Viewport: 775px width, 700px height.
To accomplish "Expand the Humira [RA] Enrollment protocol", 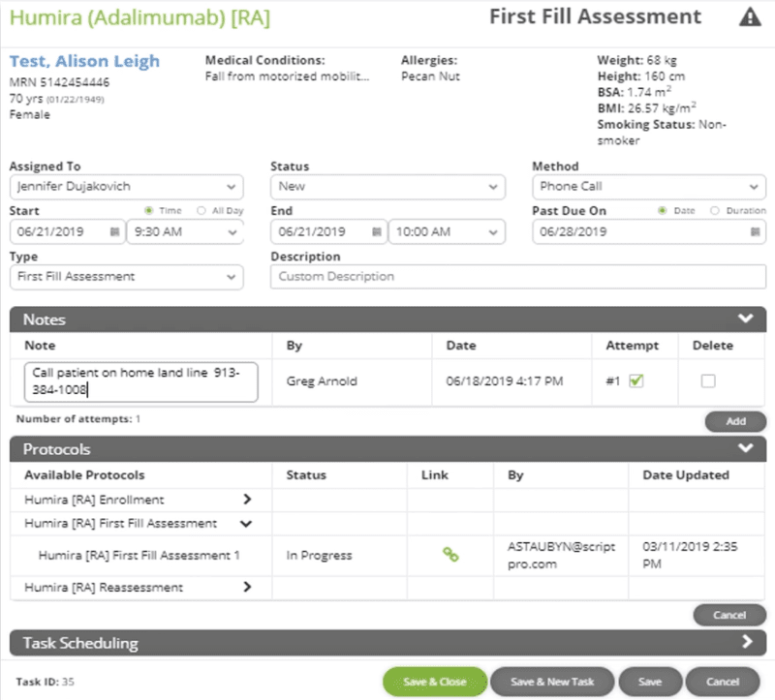I will (248, 500).
